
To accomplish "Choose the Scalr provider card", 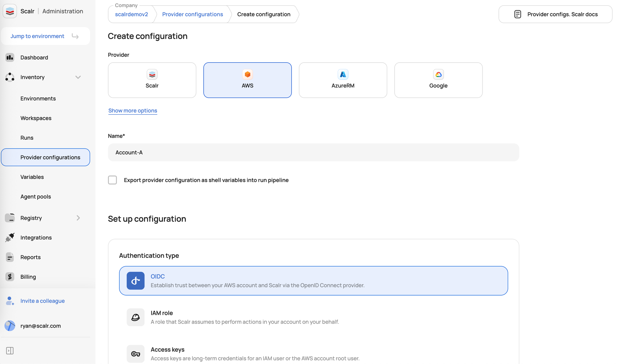I will 152,80.
